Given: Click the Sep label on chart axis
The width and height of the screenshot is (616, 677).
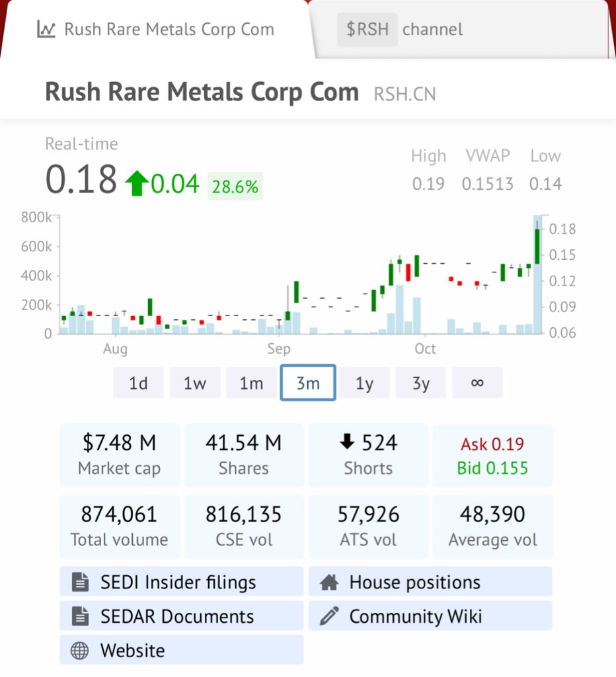Looking at the screenshot, I should (x=279, y=349).
